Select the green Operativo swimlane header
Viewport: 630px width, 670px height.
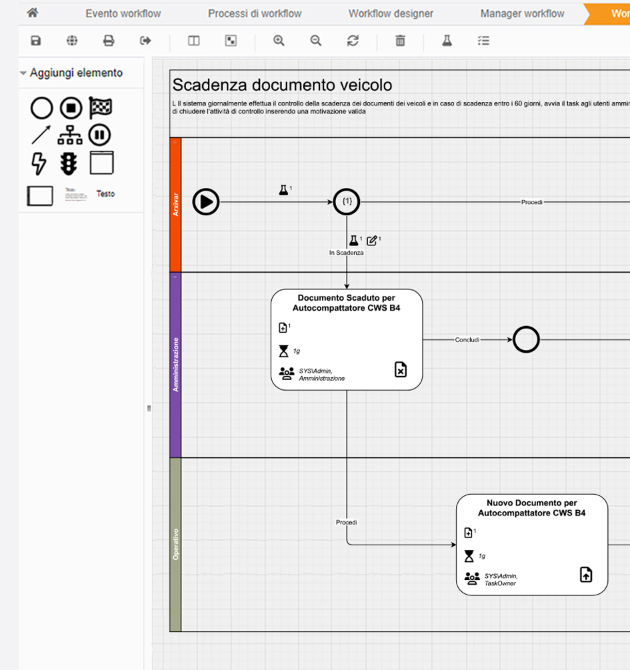(176, 544)
